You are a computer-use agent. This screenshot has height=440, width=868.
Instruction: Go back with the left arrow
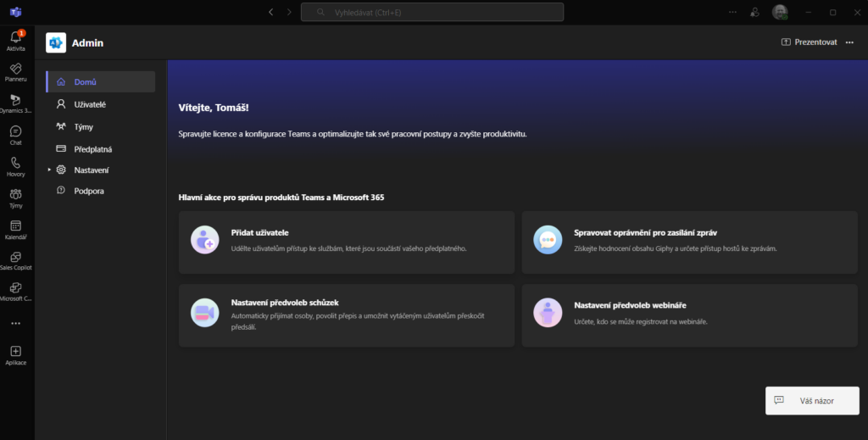click(270, 12)
